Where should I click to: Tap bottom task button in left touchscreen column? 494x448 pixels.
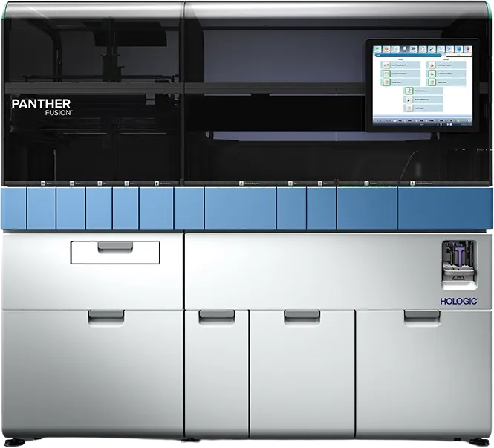point(400,82)
